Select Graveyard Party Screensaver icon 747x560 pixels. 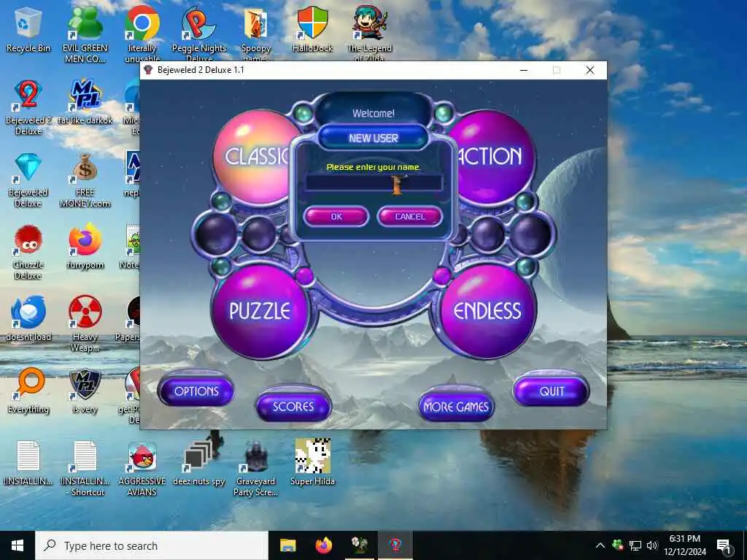(256, 469)
